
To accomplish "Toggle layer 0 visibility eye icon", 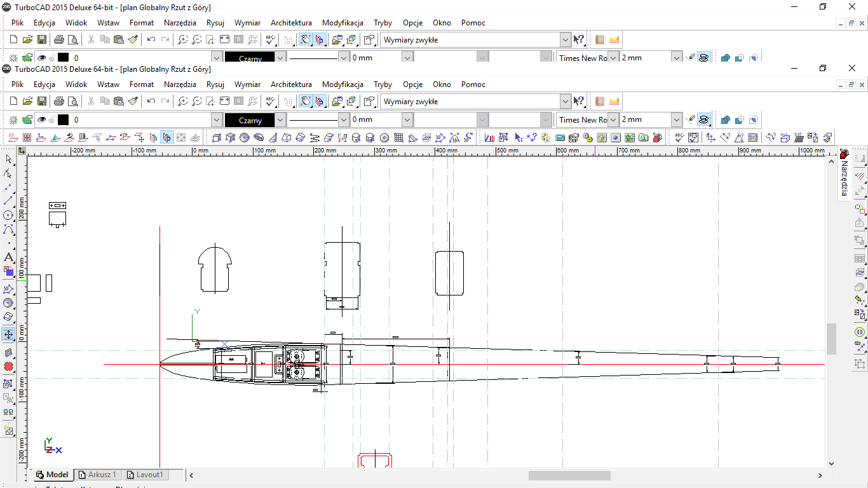I will coord(41,119).
